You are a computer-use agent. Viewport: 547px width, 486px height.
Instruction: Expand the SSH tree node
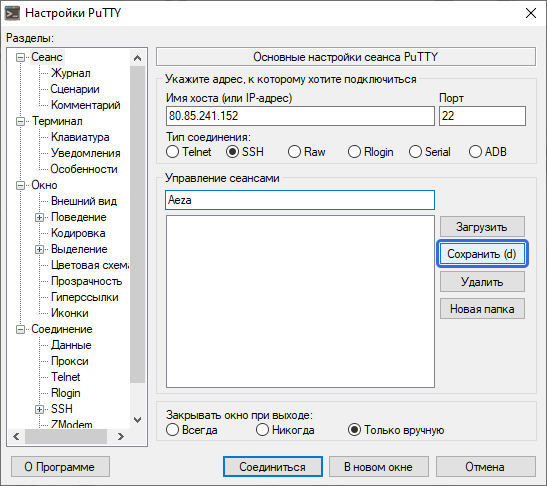coord(39,409)
